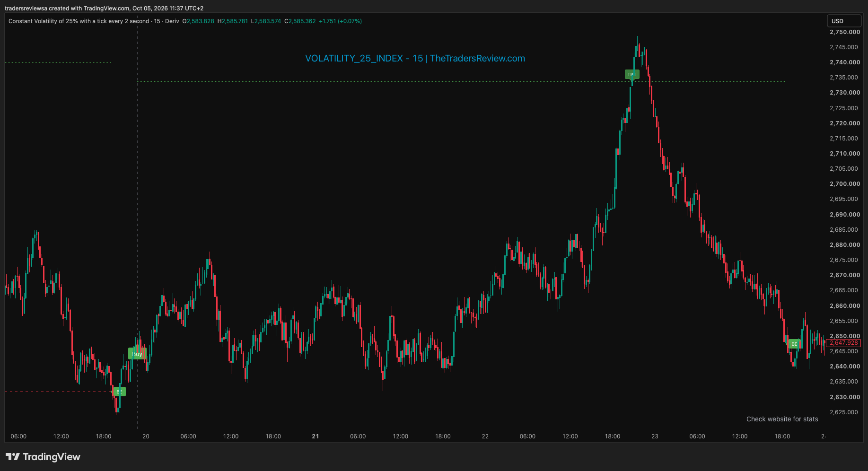This screenshot has height=471, width=868.
Task: Click the 2,735.000 price scale label
Action: pos(845,78)
